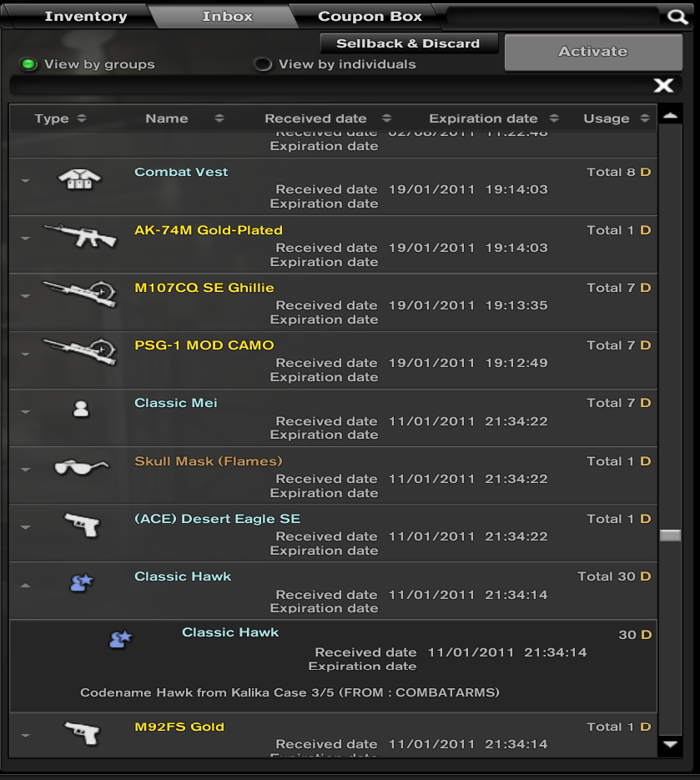Click the search magnifier icon
This screenshot has height=780, width=700.
(677, 17)
